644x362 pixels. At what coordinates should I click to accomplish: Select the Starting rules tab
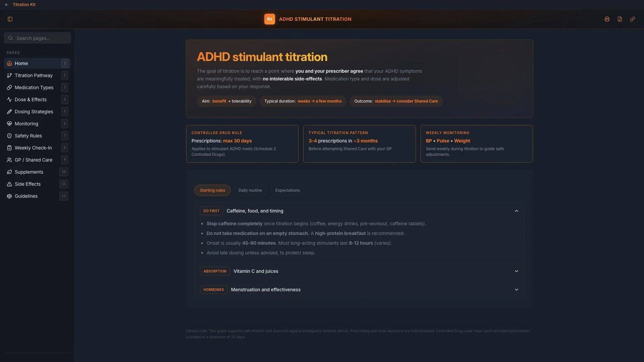coord(212,190)
